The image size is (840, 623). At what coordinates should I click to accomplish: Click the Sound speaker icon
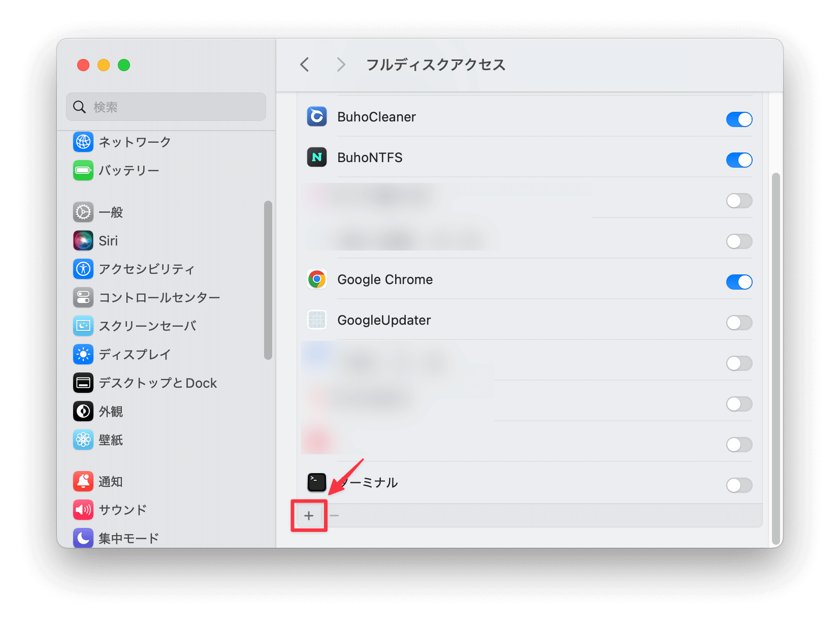[83, 510]
